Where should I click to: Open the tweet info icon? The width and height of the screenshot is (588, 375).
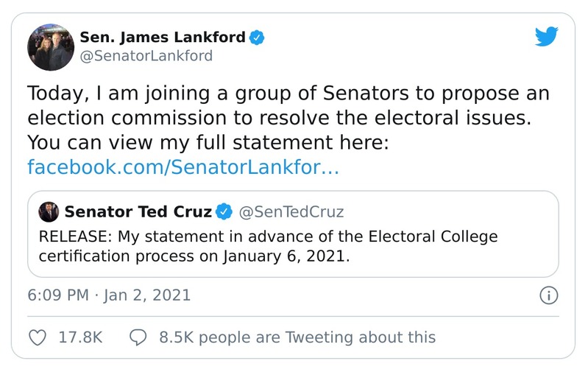[x=548, y=295]
